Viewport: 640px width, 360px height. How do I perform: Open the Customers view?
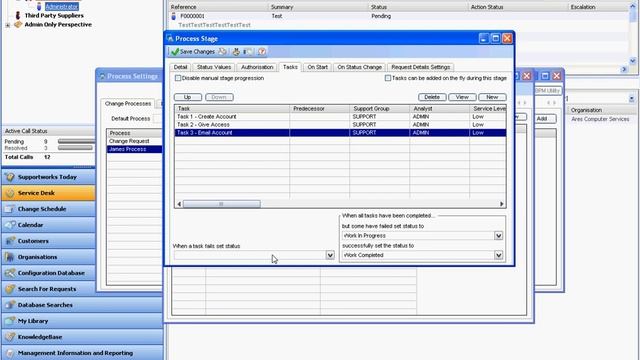tap(49, 241)
